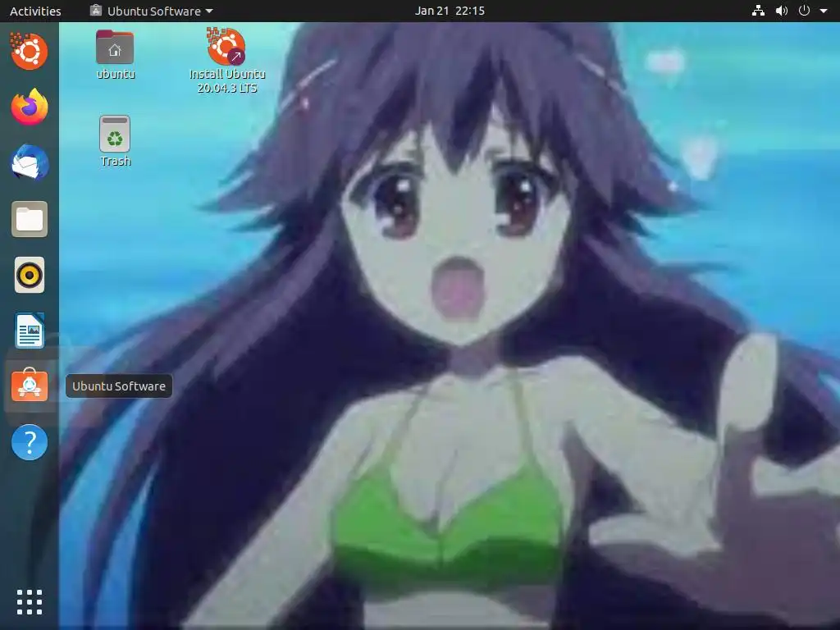
Task: Click the Ubuntu Software dock icon
Action: pos(29,386)
